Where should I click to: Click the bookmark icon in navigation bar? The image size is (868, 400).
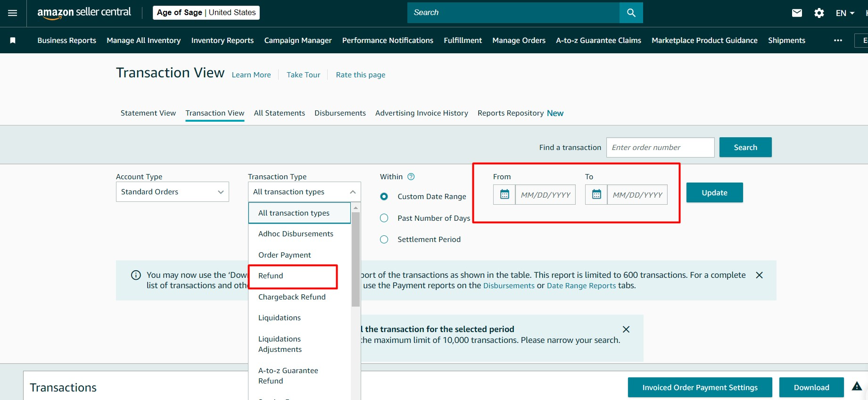[x=13, y=40]
